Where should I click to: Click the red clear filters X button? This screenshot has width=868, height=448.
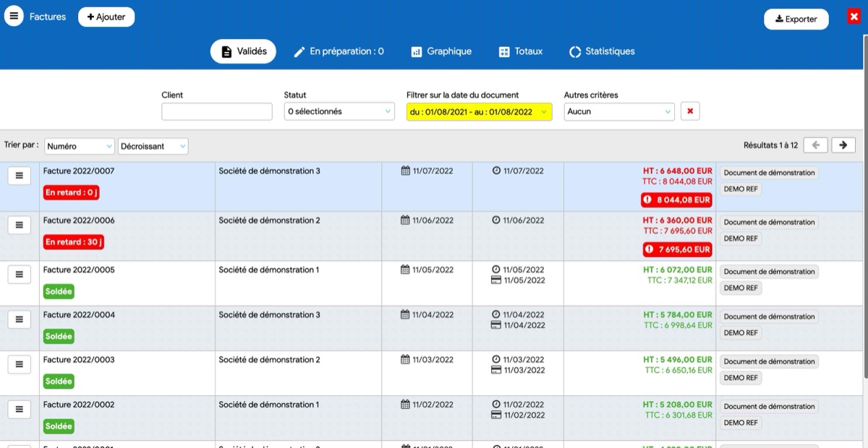coord(690,111)
